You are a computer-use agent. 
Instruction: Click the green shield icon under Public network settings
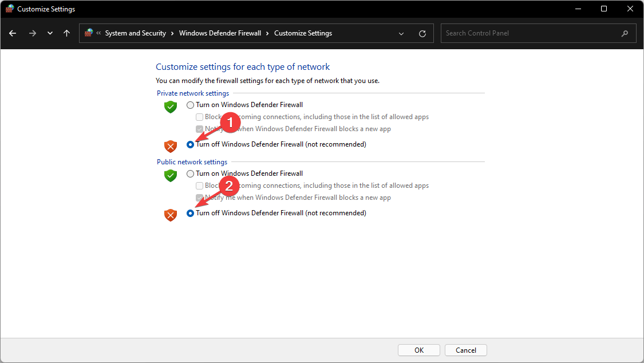[x=170, y=175]
